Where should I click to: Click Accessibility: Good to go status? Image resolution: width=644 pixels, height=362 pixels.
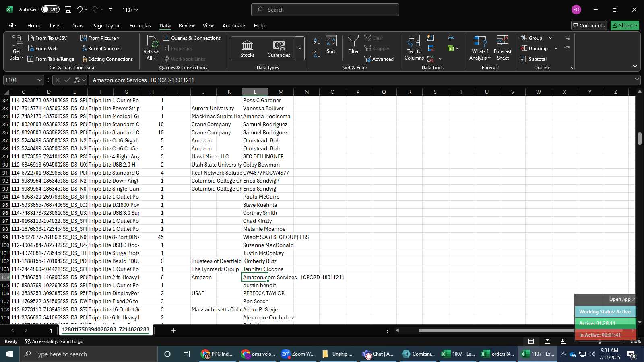[x=54, y=341]
